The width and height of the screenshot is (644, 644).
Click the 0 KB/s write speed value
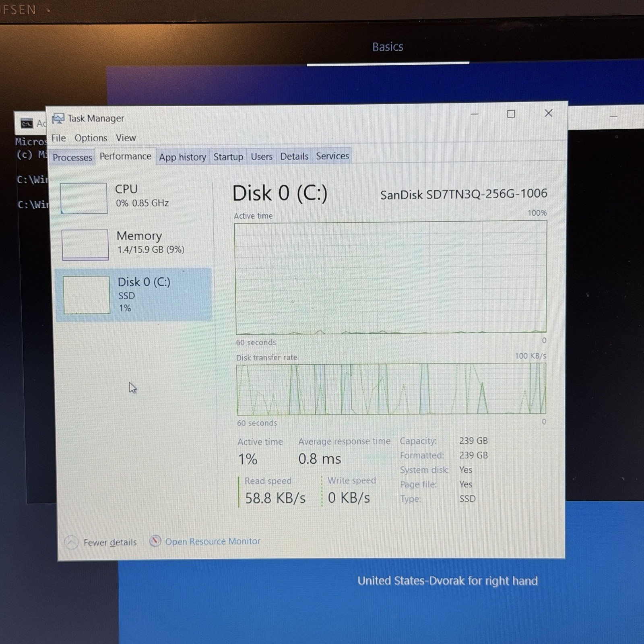click(349, 498)
